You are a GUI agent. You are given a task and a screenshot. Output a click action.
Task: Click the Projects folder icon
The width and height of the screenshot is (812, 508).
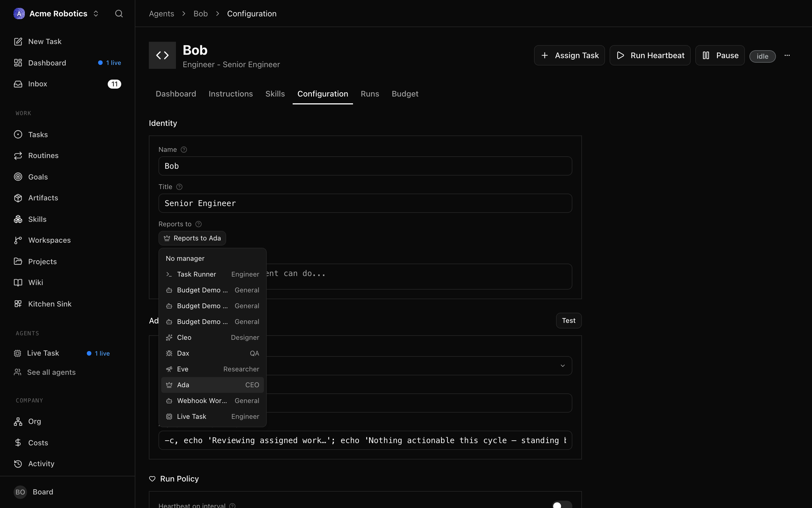pos(18,261)
